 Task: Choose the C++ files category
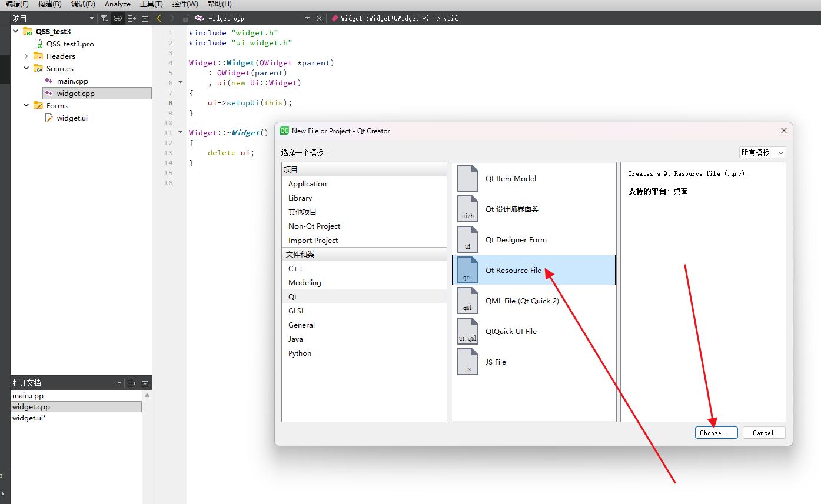[x=364, y=269]
